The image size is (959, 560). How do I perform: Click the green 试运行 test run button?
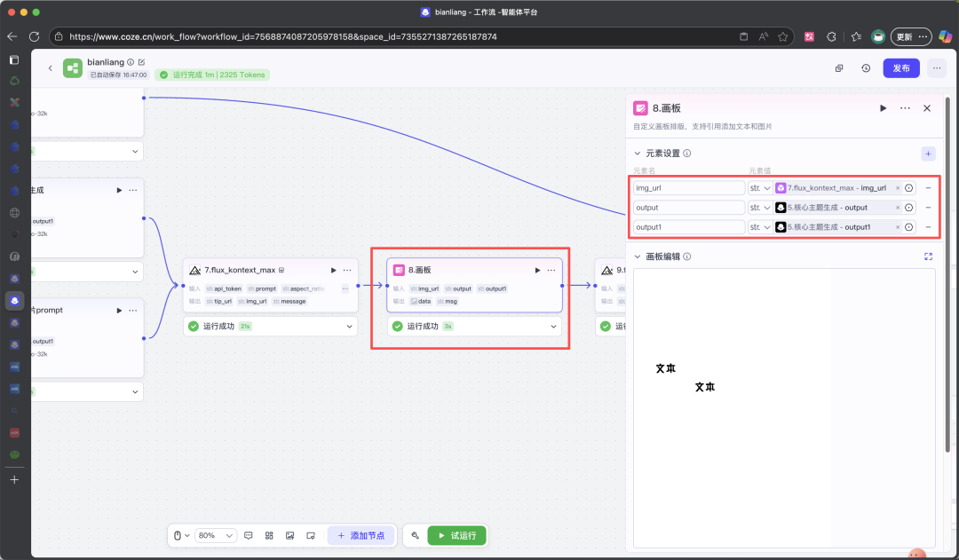(457, 535)
